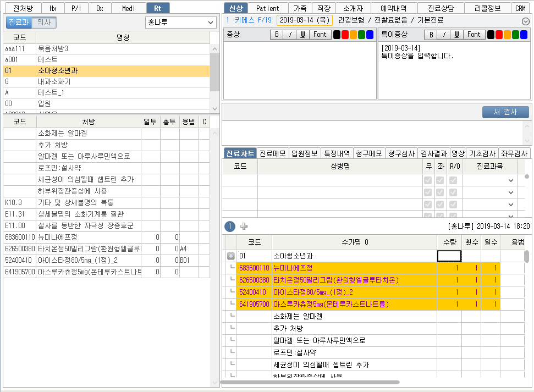The height and width of the screenshot is (392, 534).
Task: Check the 좌 checkbox in first diagnosis row
Action: click(x=441, y=180)
